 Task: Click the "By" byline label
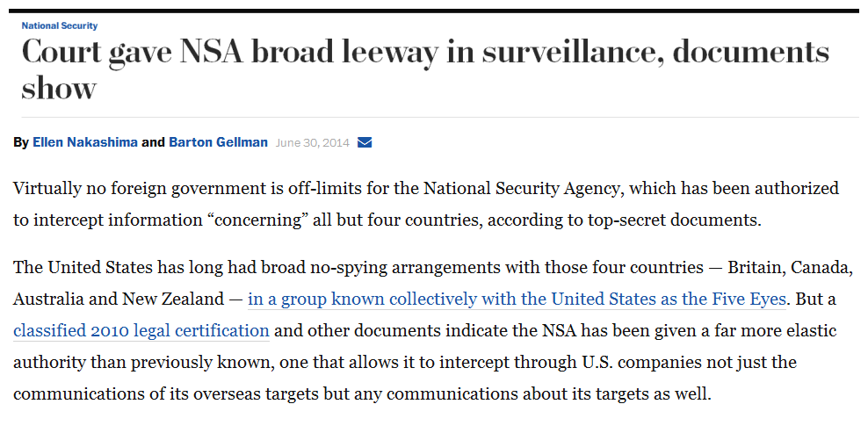21,142
